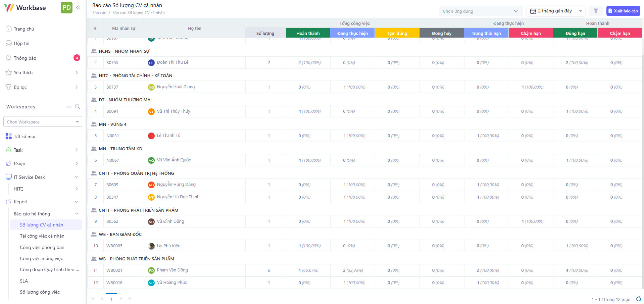The width and height of the screenshot is (644, 304).
Task: Click the Báo cáo breadcrumb link
Action: tap(99, 13)
